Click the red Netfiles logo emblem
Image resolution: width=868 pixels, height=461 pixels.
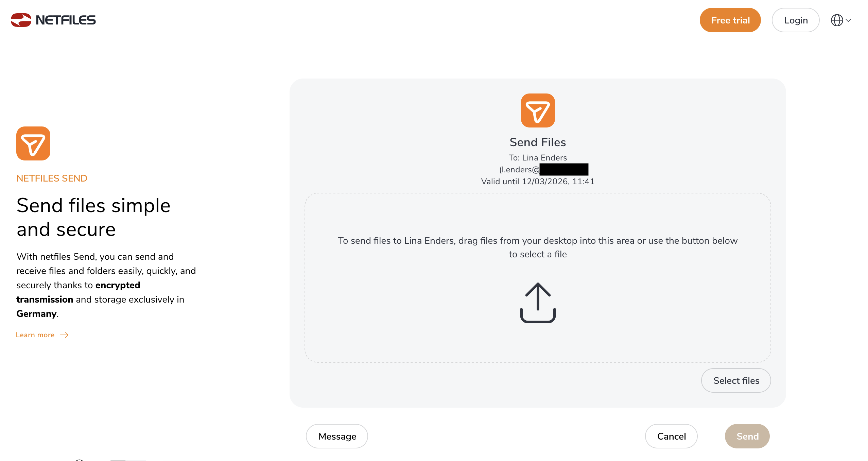coord(21,20)
